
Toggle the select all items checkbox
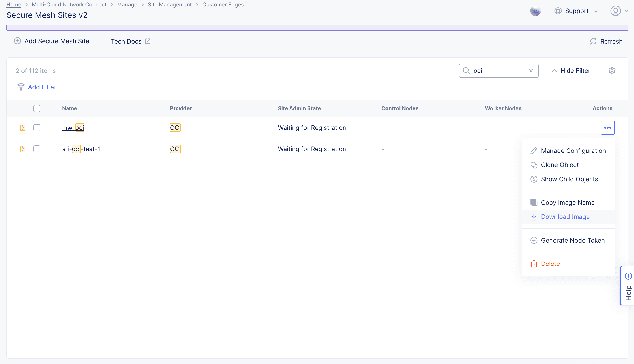click(37, 108)
